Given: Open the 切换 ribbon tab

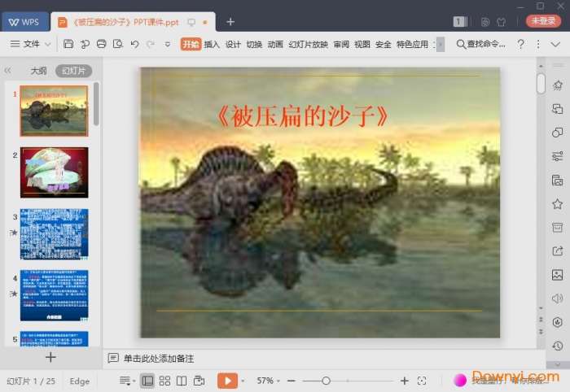Looking at the screenshot, I should 254,44.
